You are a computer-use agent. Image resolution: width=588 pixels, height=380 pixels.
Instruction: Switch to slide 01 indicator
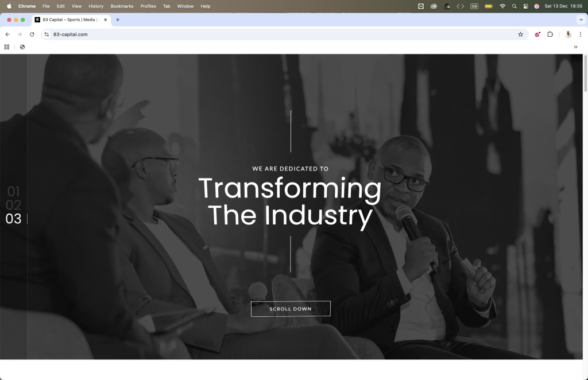13,192
